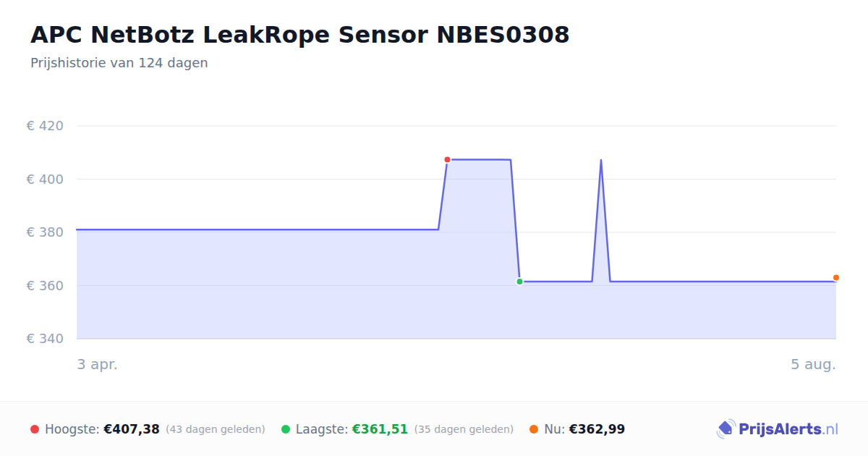Click the red highest price dot on chart
The height and width of the screenshot is (456, 868).
point(447,159)
